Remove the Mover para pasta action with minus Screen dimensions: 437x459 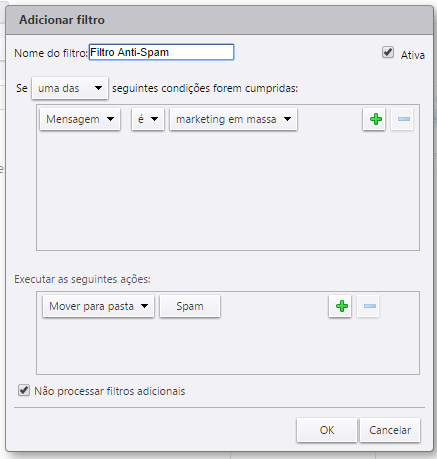click(368, 306)
